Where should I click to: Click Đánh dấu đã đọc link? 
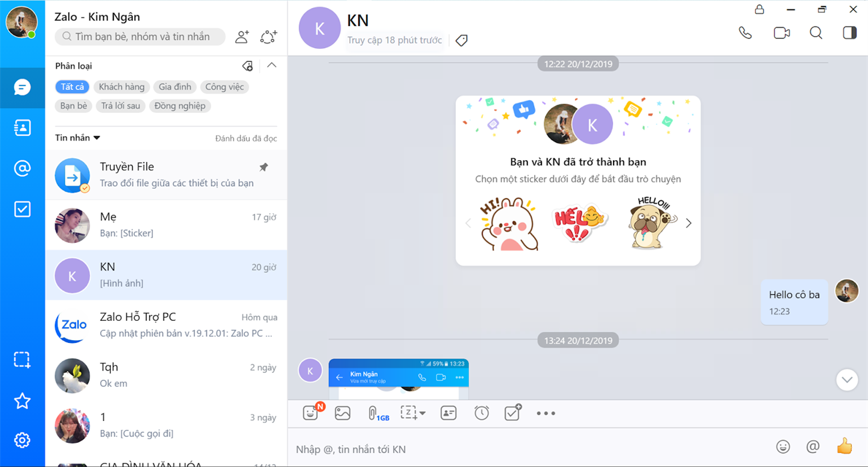click(x=246, y=139)
